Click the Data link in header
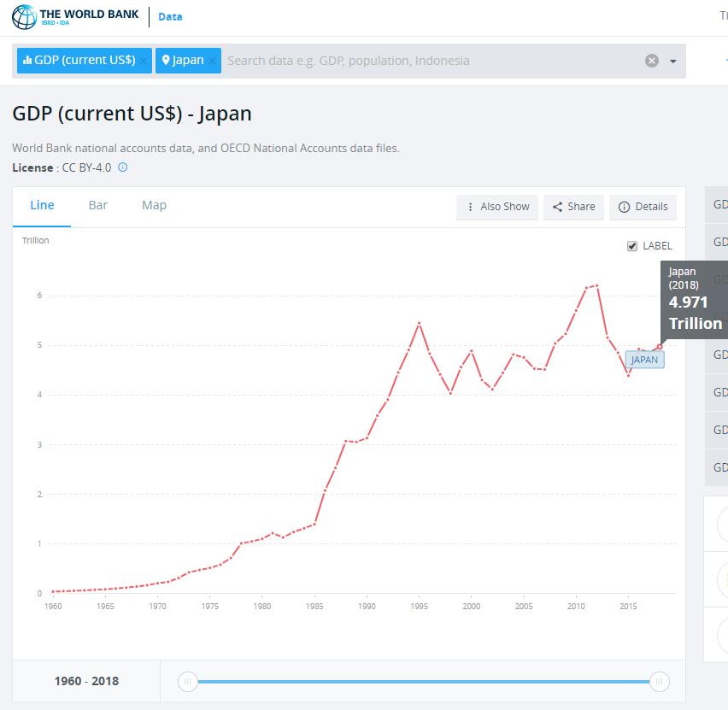728x710 pixels. coord(170,16)
